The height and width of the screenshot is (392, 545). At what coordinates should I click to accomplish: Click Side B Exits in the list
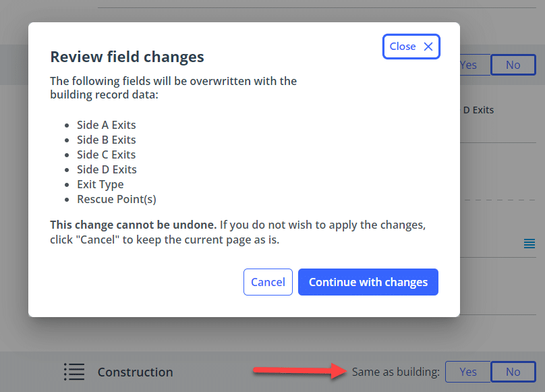click(x=107, y=140)
